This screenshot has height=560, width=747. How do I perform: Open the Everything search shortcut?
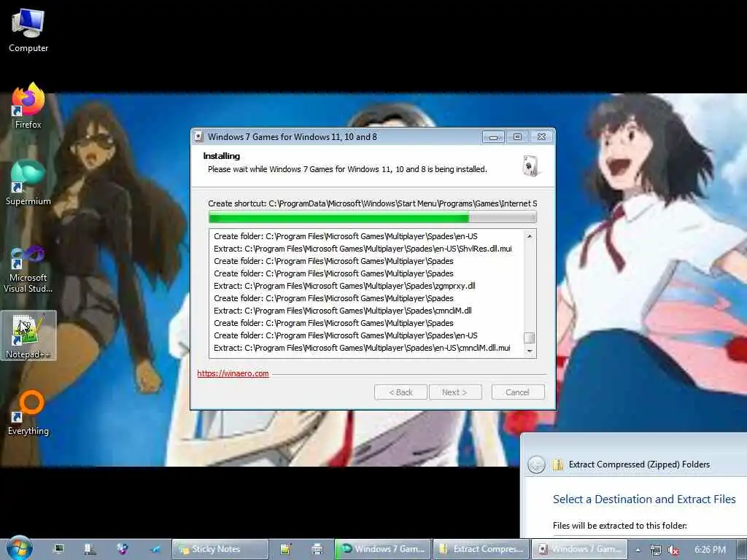28,413
